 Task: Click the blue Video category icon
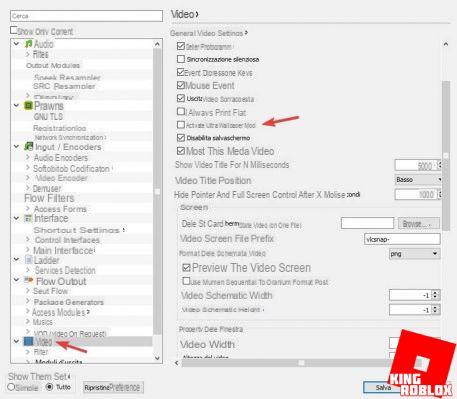(x=28, y=341)
